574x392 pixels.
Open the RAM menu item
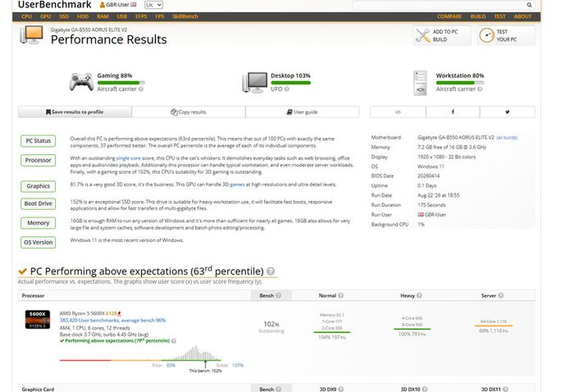102,16
